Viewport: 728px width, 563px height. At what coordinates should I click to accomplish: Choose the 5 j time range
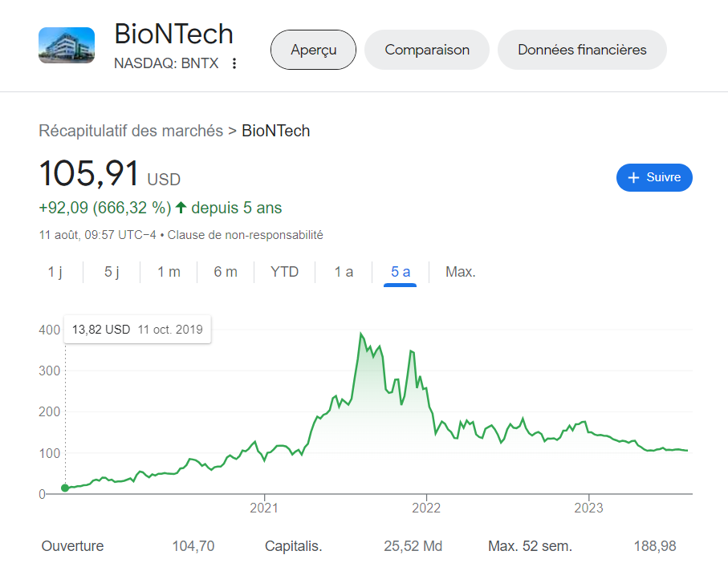pyautogui.click(x=112, y=272)
